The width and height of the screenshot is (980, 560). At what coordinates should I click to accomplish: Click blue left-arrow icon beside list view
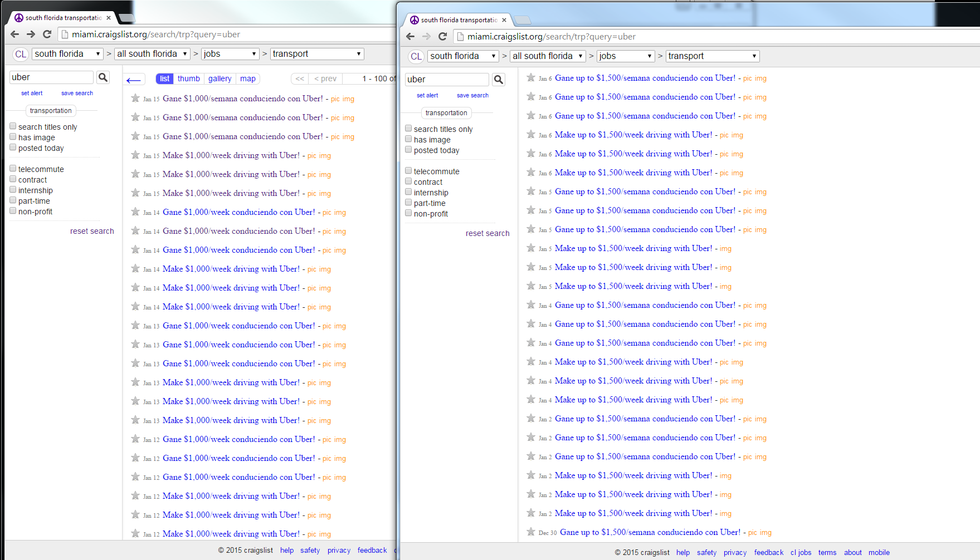[134, 80]
